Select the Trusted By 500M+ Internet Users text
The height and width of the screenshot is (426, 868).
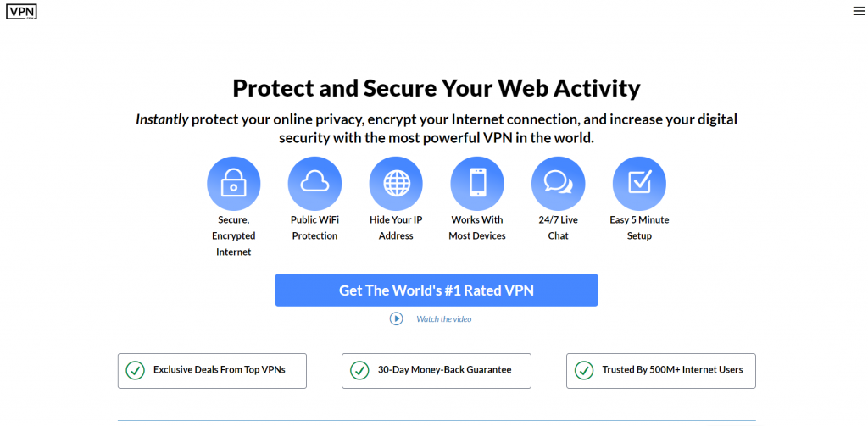point(672,370)
